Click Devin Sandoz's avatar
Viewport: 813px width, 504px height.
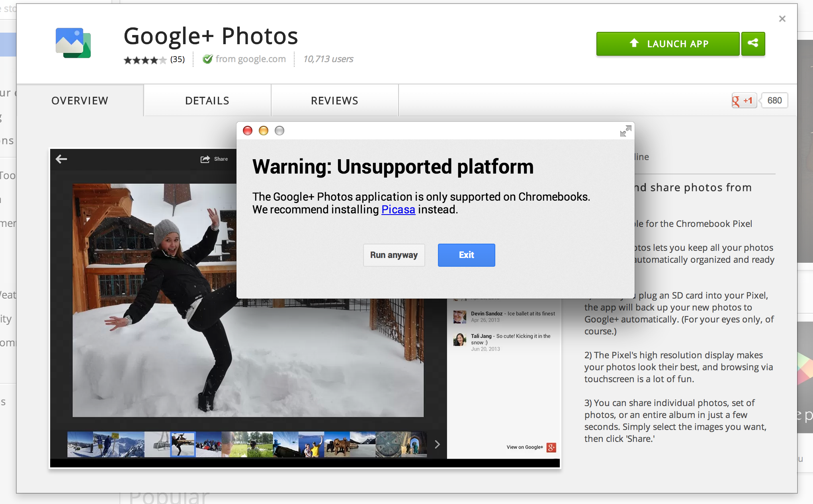pos(460,316)
